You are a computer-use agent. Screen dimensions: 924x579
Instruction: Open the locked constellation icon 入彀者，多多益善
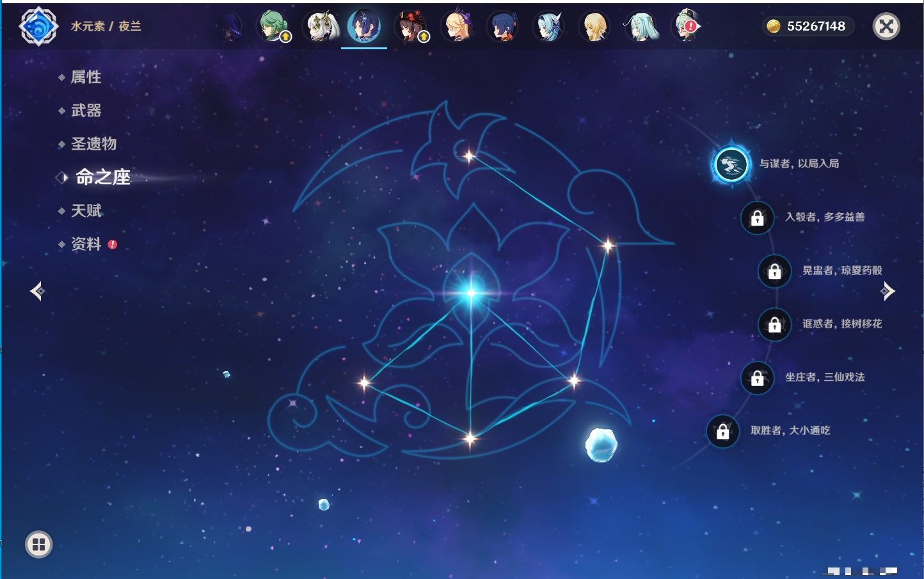[757, 218]
